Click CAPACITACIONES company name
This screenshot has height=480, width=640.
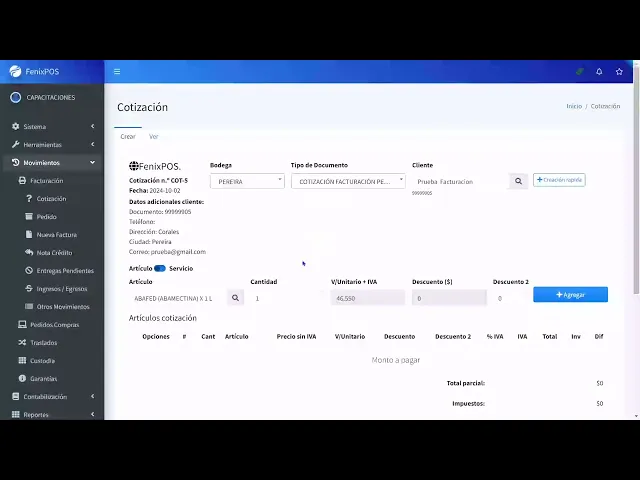pyautogui.click(x=51, y=98)
